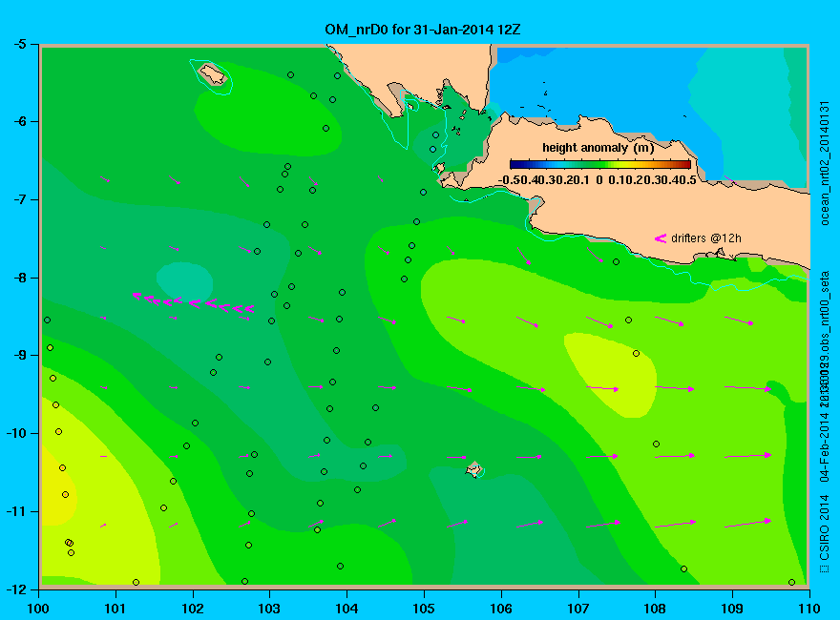
Task: Click longitude tick label 108
Action: click(655, 609)
